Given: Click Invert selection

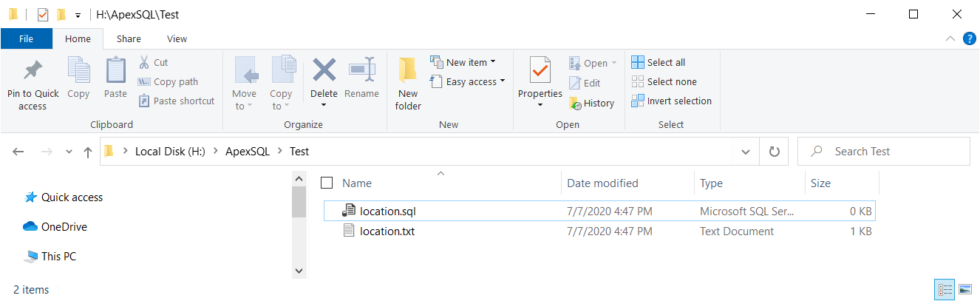Looking at the screenshot, I should coord(672,101).
